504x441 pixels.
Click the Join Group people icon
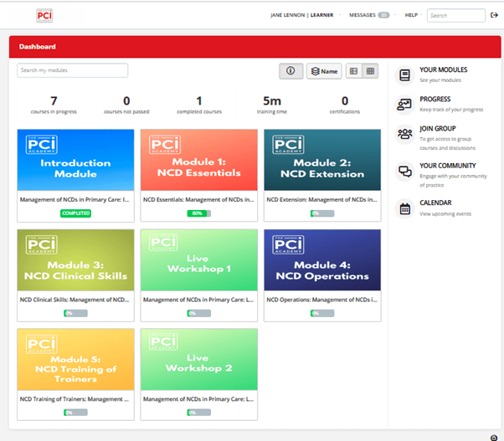(405, 133)
